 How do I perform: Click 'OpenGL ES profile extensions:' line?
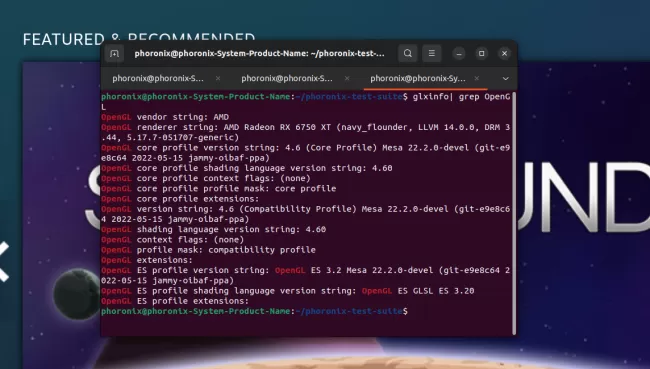[175, 301]
